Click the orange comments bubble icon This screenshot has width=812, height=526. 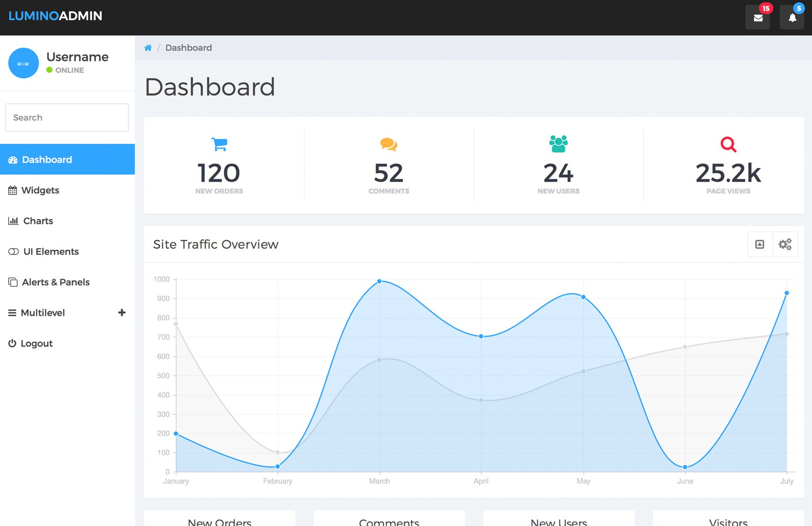click(x=389, y=144)
